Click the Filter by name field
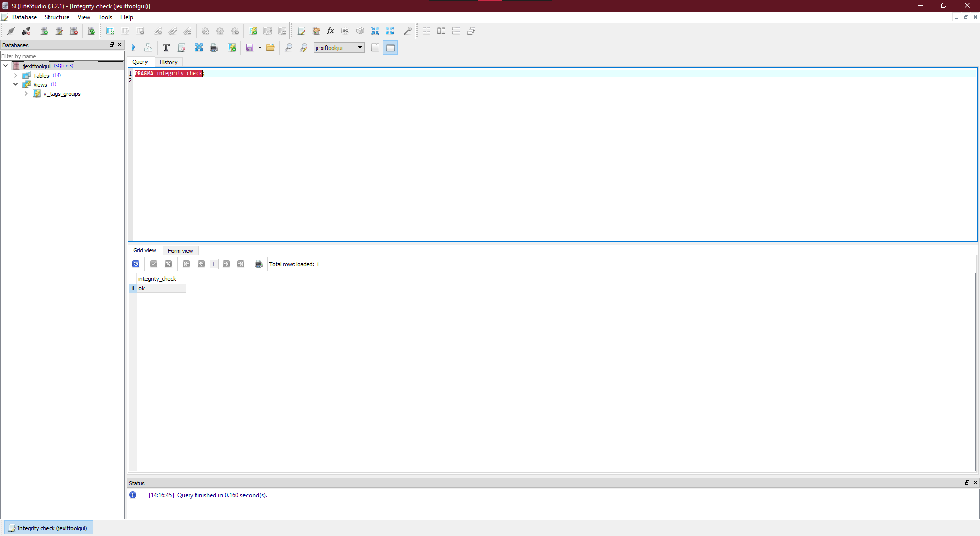Image resolution: width=980 pixels, height=536 pixels. [x=51, y=56]
